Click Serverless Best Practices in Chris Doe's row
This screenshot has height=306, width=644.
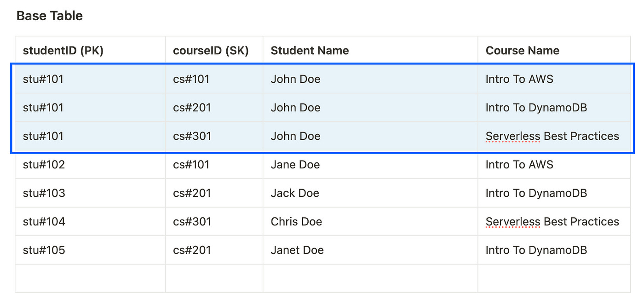[552, 222]
